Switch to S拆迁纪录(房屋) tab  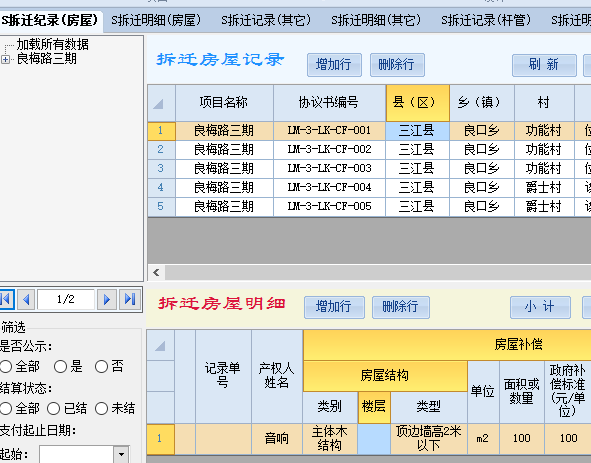(x=50, y=20)
